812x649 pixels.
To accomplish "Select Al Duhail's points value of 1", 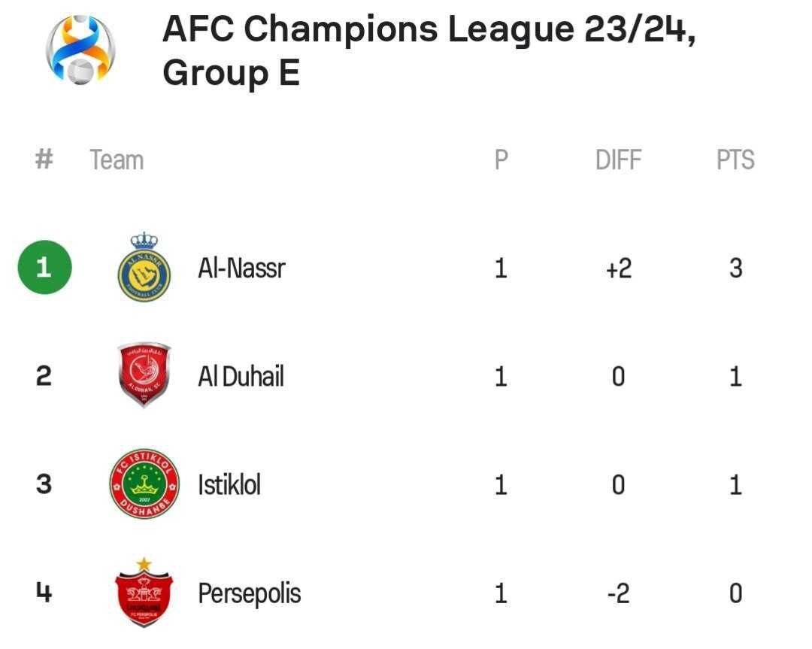I will point(736,376).
